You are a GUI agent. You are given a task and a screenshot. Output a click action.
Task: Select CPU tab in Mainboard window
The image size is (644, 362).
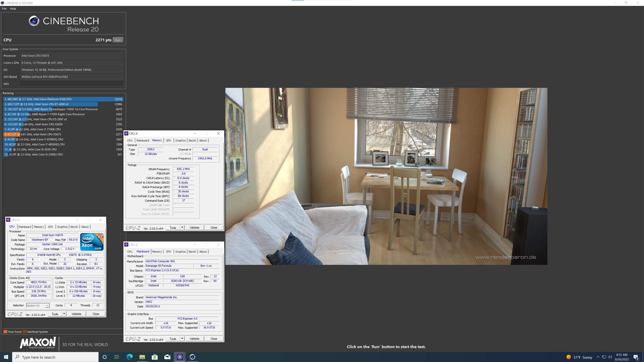pyautogui.click(x=130, y=252)
